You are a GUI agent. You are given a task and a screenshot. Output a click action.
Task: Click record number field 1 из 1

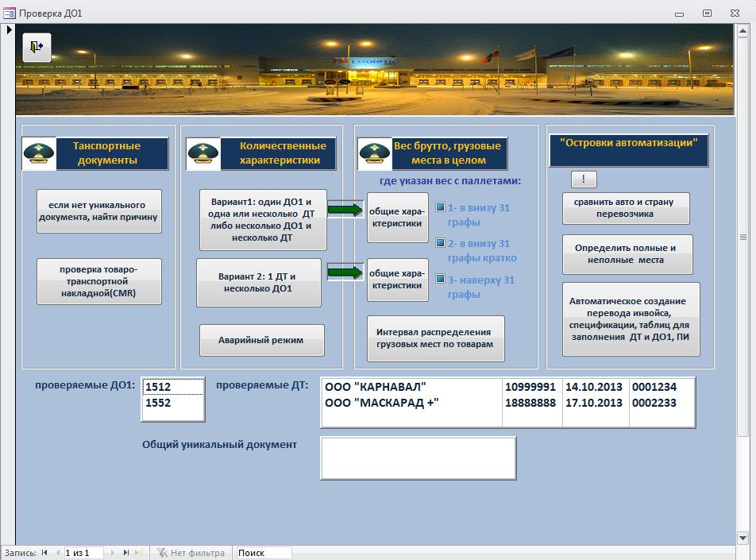click(x=83, y=553)
